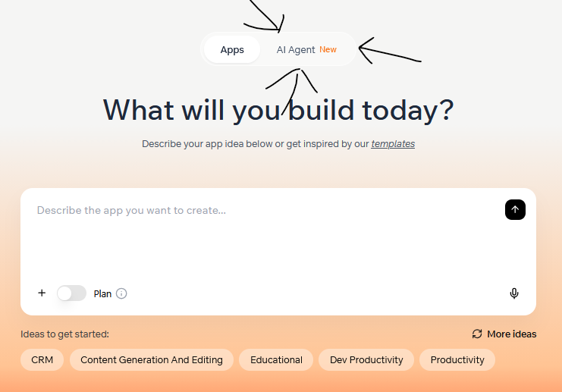Click the plus attachment icon
The height and width of the screenshot is (392, 562).
click(42, 293)
